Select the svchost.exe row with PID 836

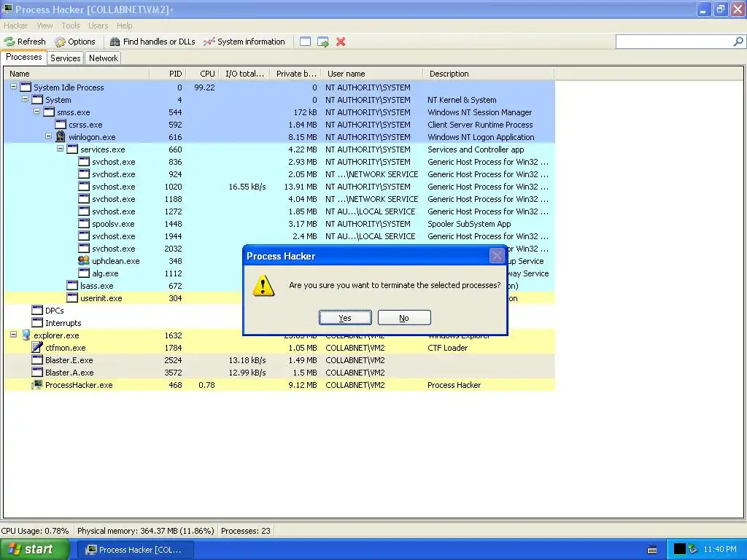coord(279,162)
